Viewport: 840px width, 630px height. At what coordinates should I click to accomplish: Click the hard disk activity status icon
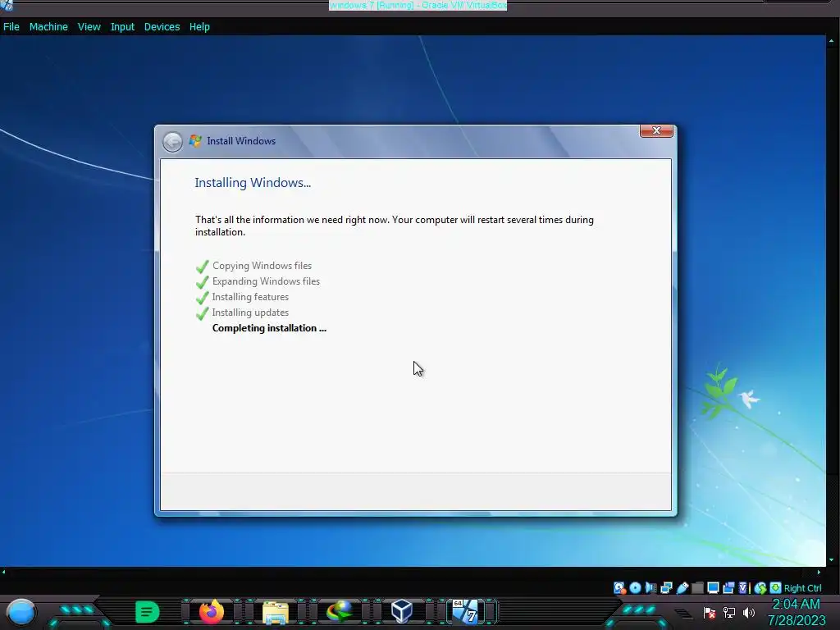(619, 588)
